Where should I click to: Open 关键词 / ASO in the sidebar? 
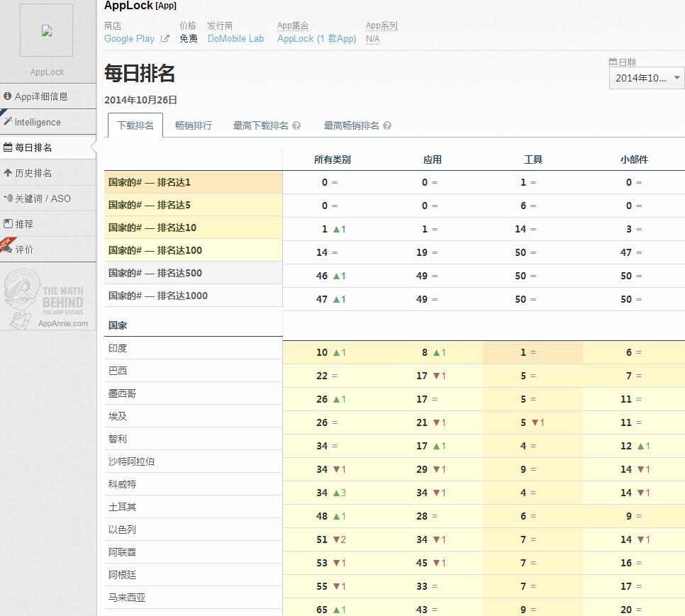point(48,198)
